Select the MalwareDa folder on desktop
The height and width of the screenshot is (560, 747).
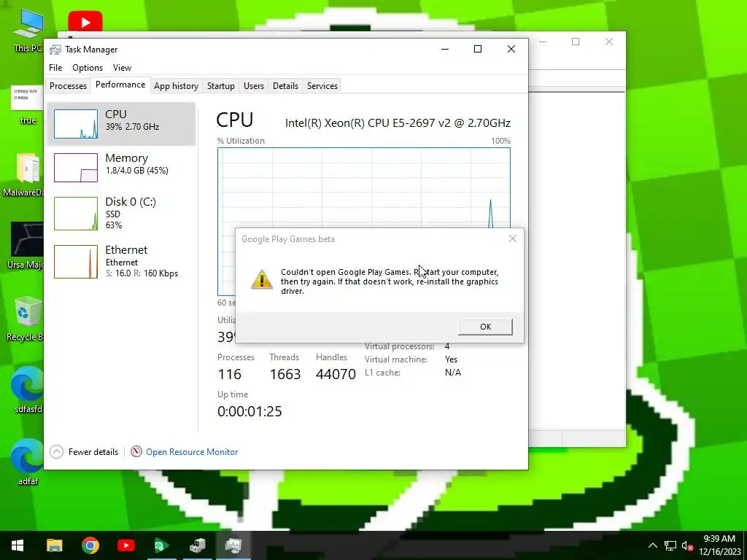pos(23,175)
